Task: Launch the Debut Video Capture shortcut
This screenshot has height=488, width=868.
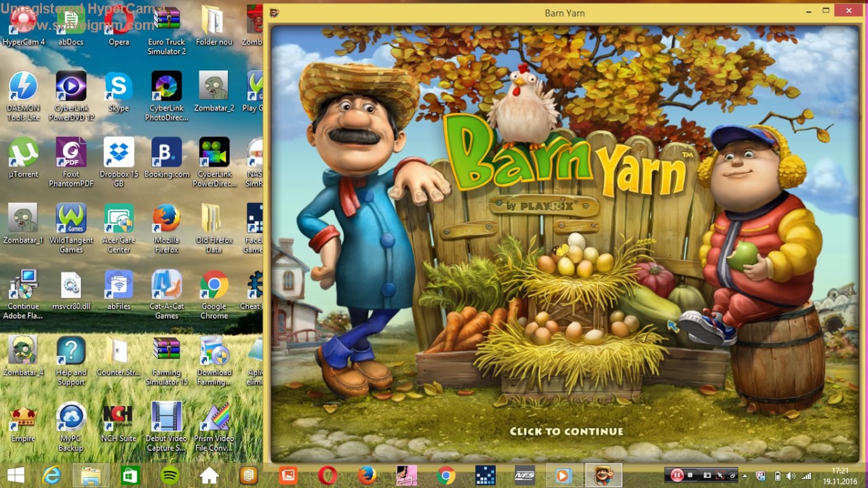Action: point(167,427)
